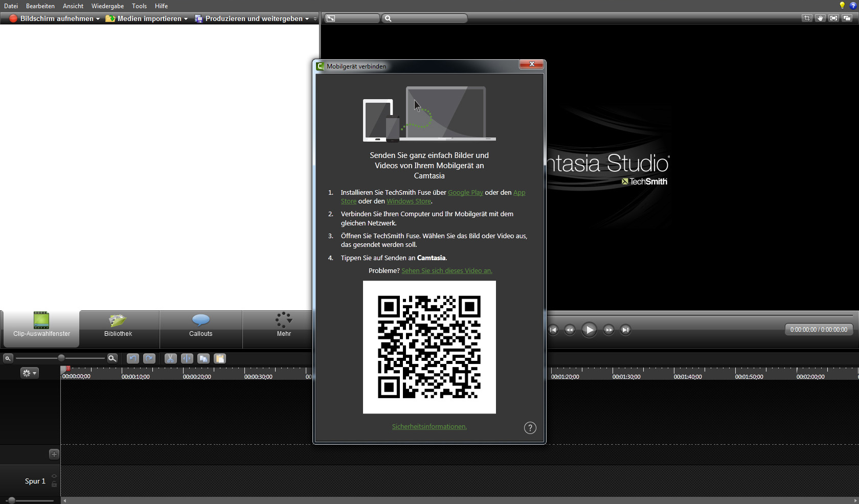Screen dimensions: 859x504
Task: Select the pan hand tool in preview
Action: [x=820, y=18]
